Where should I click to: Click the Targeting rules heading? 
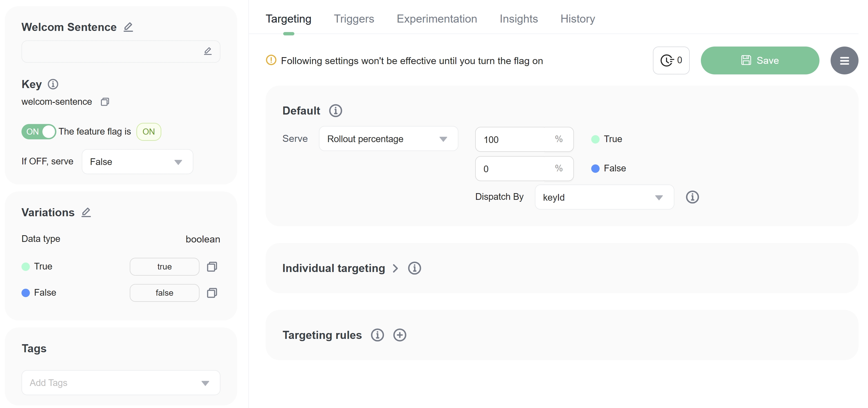click(322, 335)
